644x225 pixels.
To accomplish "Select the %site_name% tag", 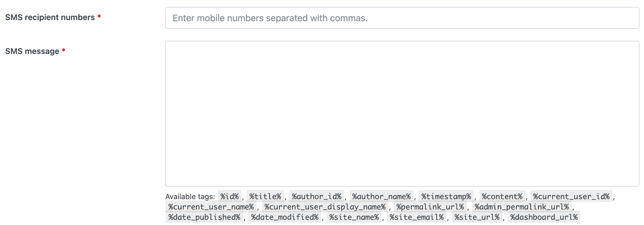I will click(354, 217).
